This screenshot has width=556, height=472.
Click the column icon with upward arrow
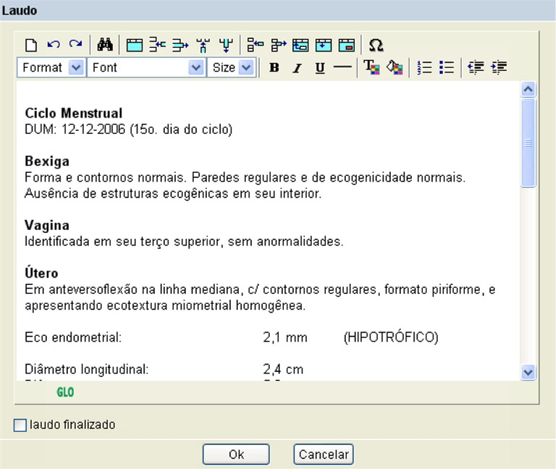pyautogui.click(x=203, y=45)
